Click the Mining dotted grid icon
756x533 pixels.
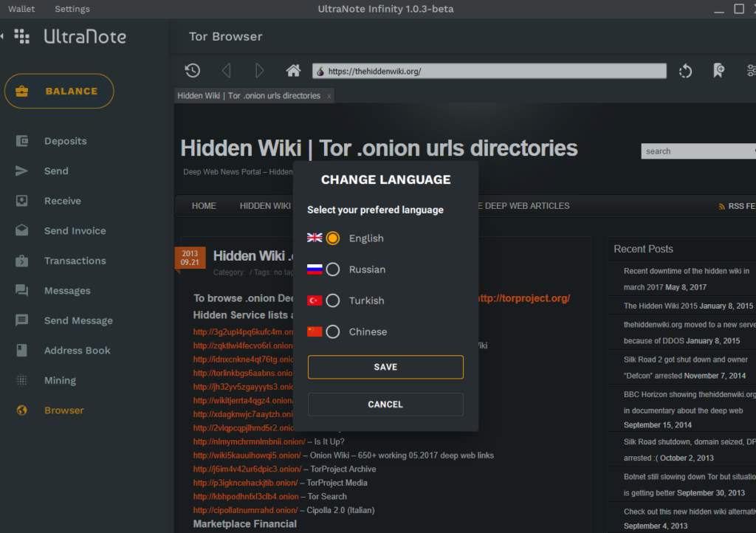(x=21, y=380)
